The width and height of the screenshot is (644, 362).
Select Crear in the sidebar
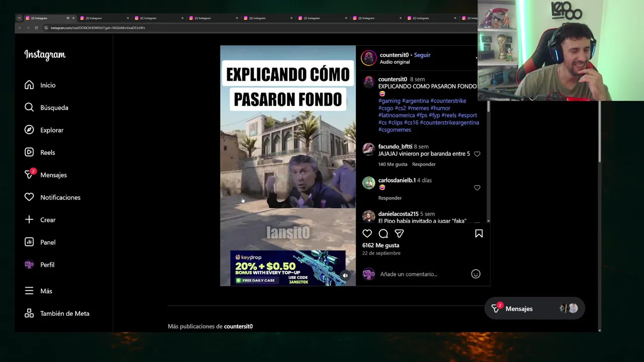coord(40,220)
